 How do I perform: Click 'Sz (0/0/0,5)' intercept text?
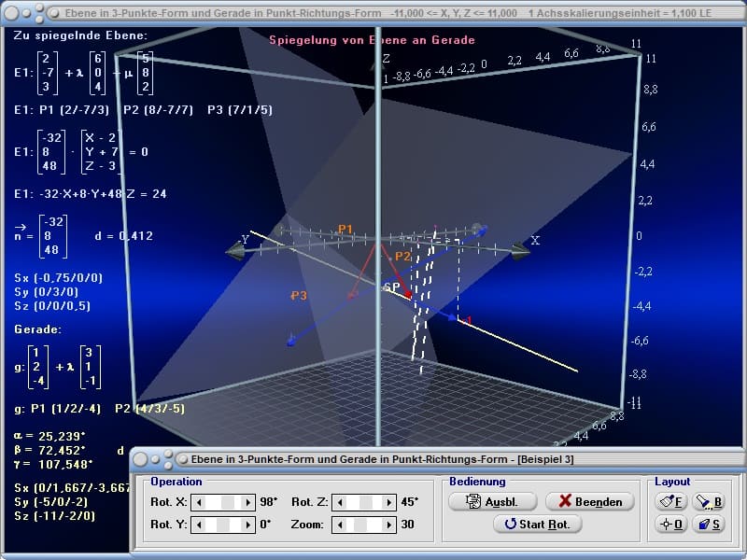click(x=52, y=306)
